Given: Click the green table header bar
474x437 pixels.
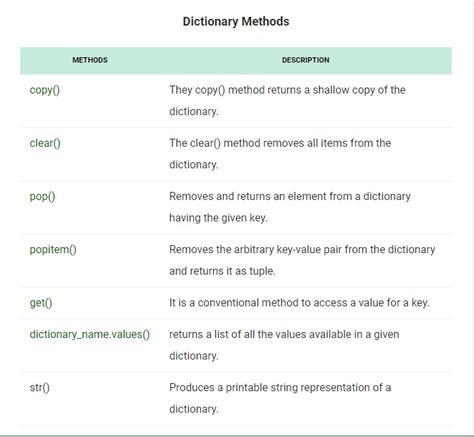Looking at the screenshot, I should (236, 61).
